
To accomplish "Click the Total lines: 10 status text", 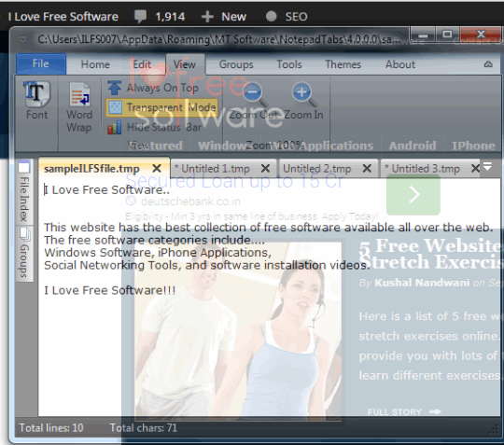I will 51,427.
